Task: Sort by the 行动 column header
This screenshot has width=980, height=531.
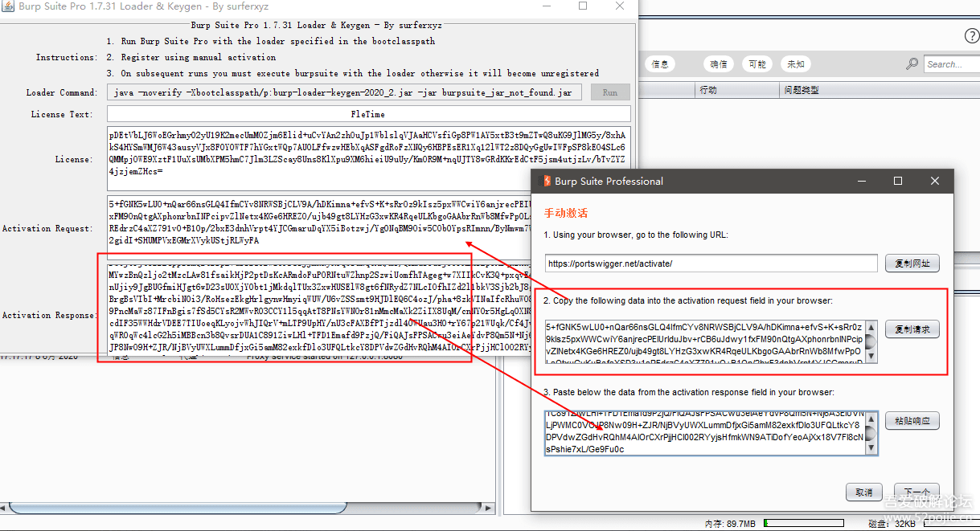Action: click(738, 90)
